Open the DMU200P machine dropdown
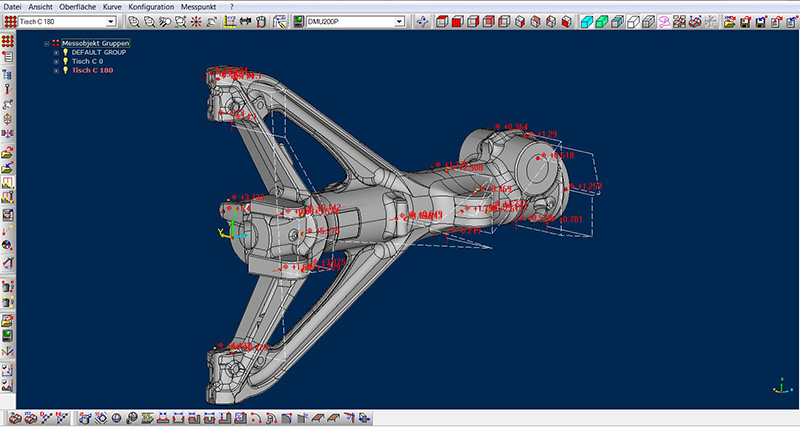This screenshot has width=800, height=427. (399, 21)
